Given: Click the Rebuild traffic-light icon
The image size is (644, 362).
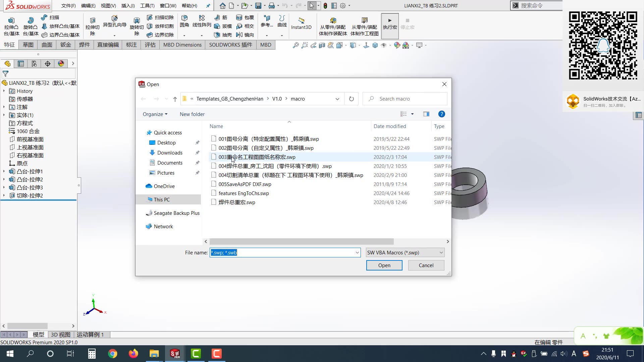Looking at the screenshot, I should click(325, 6).
